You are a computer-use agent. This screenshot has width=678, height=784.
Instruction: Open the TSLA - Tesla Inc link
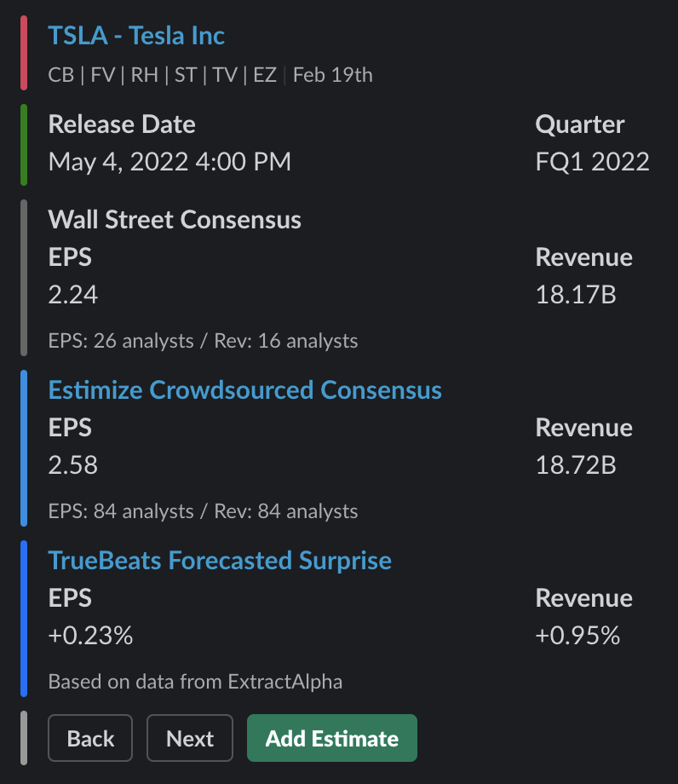136,36
